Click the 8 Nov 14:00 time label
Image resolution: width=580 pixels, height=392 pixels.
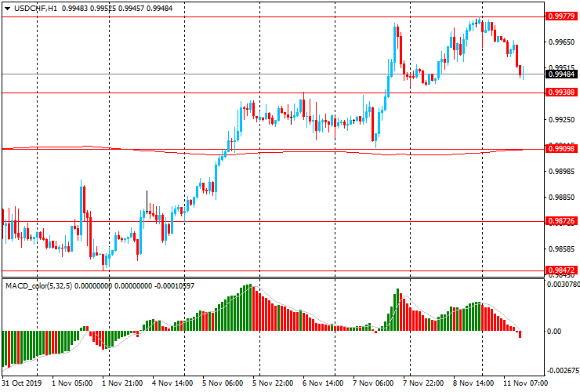(x=474, y=384)
